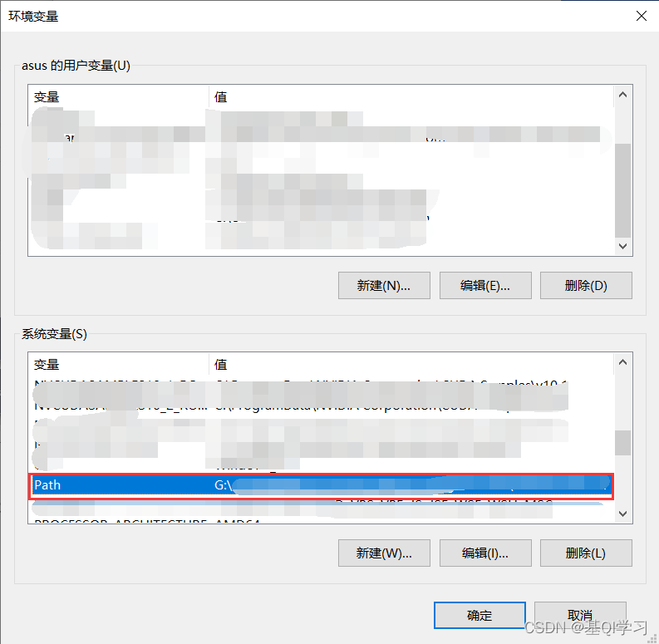
Task: Click the up arrow of system variables scrollbar
Action: [623, 362]
